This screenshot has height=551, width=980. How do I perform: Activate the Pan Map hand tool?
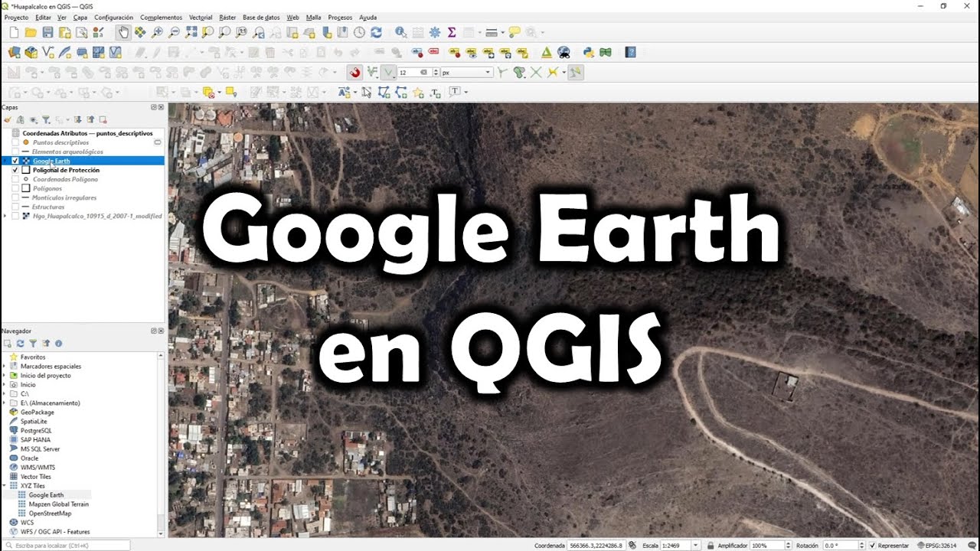pos(123,32)
